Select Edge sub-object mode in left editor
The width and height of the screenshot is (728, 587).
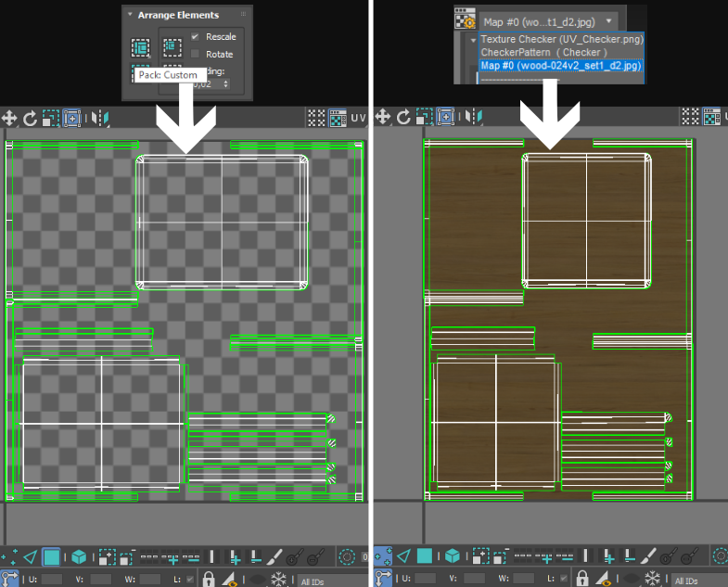coord(31,556)
